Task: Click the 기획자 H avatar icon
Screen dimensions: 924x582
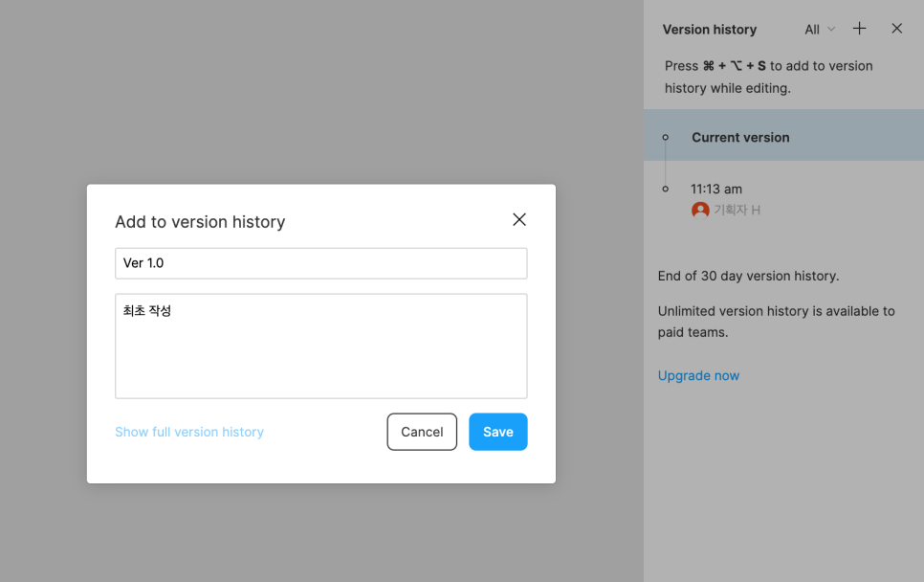Action: 700,210
